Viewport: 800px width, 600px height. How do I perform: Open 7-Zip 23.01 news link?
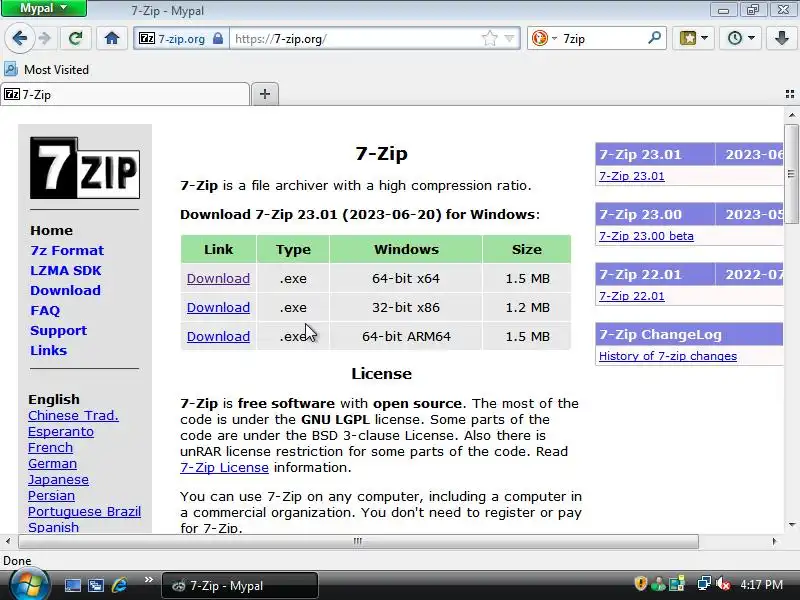tap(632, 176)
